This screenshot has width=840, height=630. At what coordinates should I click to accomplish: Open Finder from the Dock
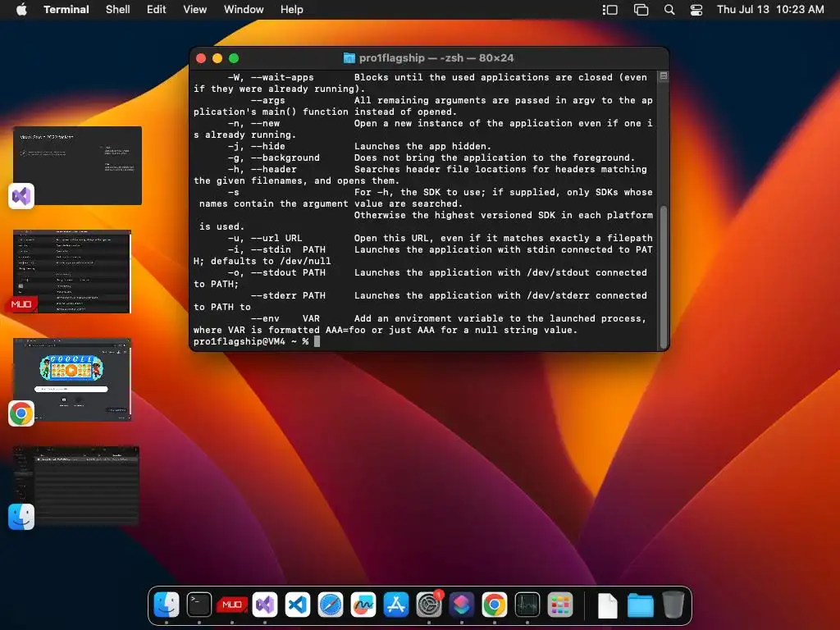coord(167,605)
